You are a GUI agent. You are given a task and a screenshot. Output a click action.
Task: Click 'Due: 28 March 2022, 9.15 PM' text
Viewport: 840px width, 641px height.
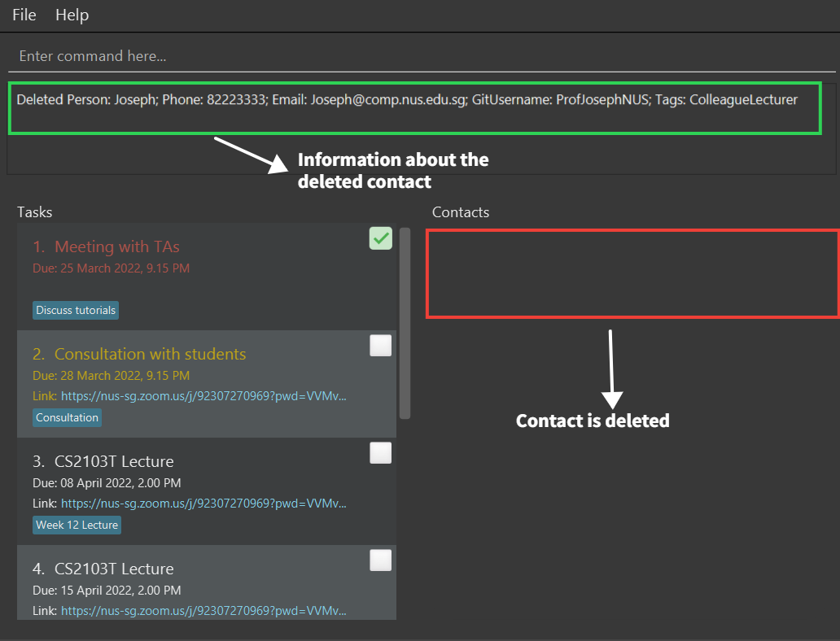point(111,375)
